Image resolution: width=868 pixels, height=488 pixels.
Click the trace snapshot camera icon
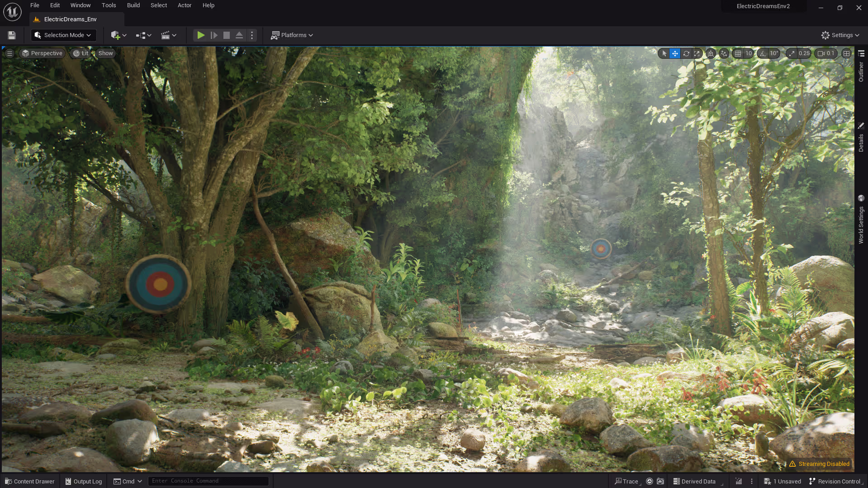[x=660, y=481]
